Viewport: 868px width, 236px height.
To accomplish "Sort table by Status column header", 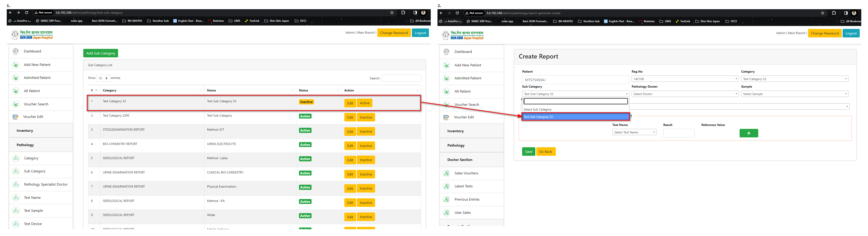I will coord(319,90).
